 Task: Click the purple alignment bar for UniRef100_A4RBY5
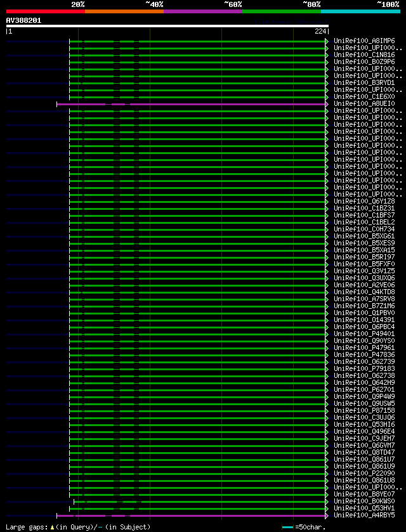tap(191, 516)
